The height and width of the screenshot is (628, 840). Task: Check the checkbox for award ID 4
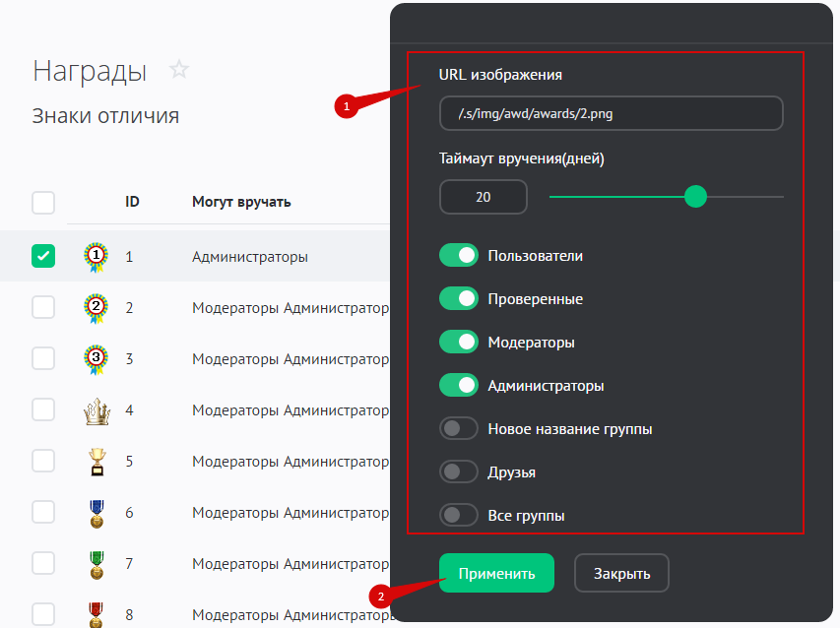(43, 409)
